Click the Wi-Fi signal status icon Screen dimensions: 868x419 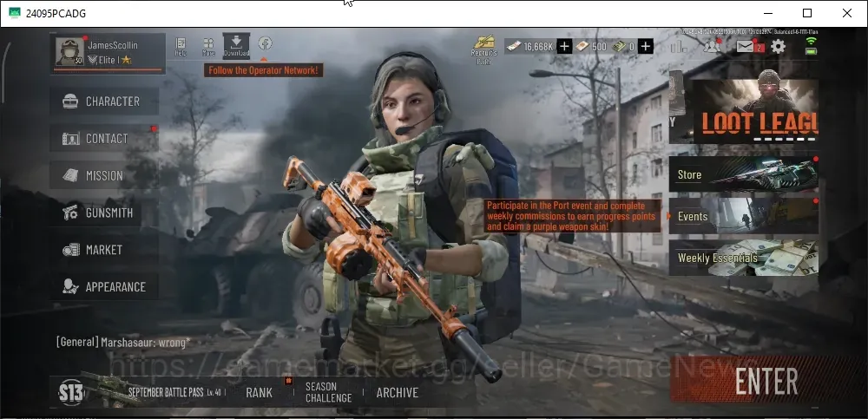(x=811, y=41)
